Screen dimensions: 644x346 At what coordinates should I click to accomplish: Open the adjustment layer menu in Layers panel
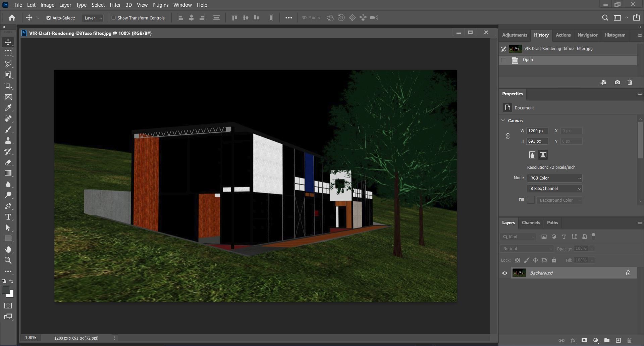(596, 340)
